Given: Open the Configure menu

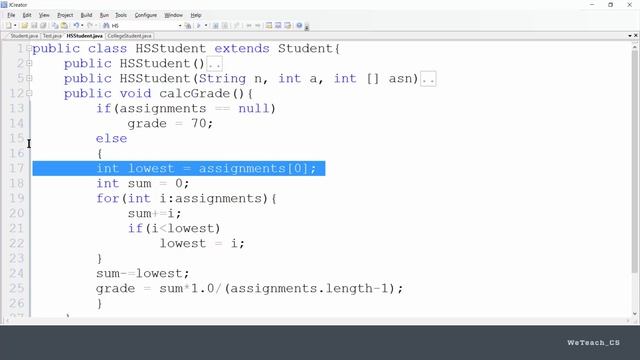Looking at the screenshot, I should click(x=146, y=15).
